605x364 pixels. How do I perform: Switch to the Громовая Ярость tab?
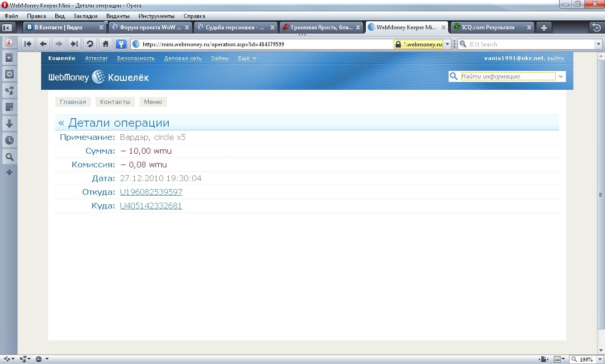point(321,27)
